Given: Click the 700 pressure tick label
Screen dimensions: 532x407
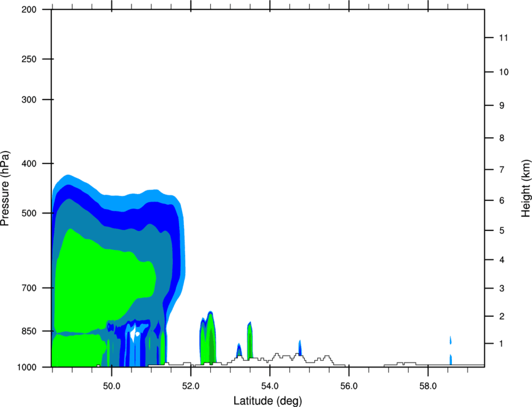Looking at the screenshot, I should [x=29, y=288].
